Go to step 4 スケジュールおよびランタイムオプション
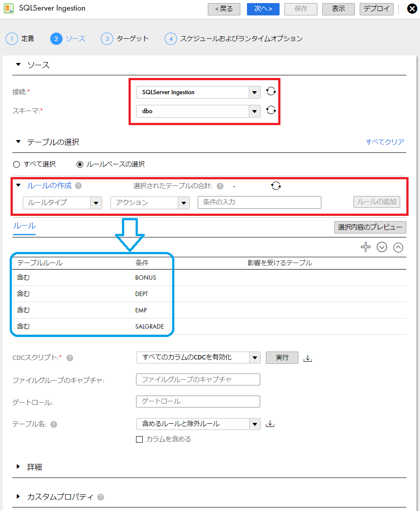The height and width of the screenshot is (511, 420). tap(234, 39)
